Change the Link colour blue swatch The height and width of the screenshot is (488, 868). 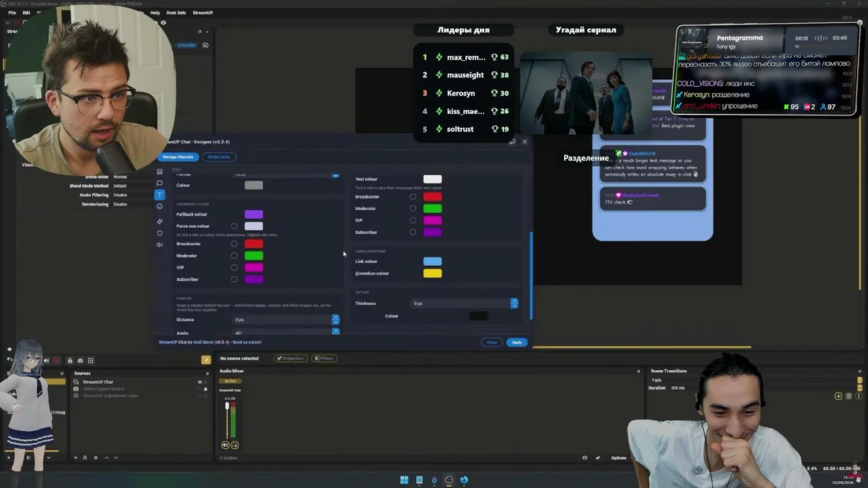coord(432,262)
